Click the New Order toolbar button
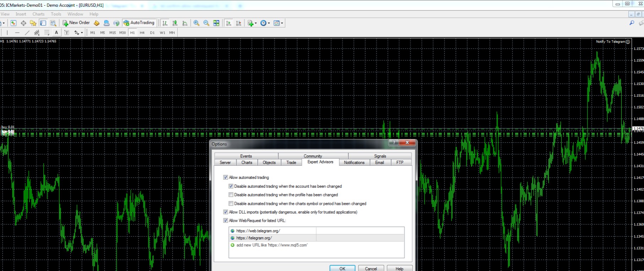 (76, 23)
